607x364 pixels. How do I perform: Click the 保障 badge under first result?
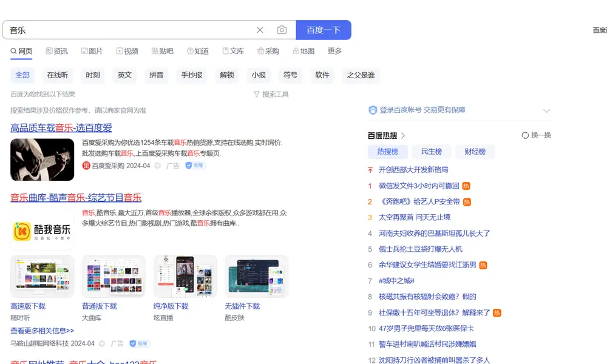click(x=195, y=166)
